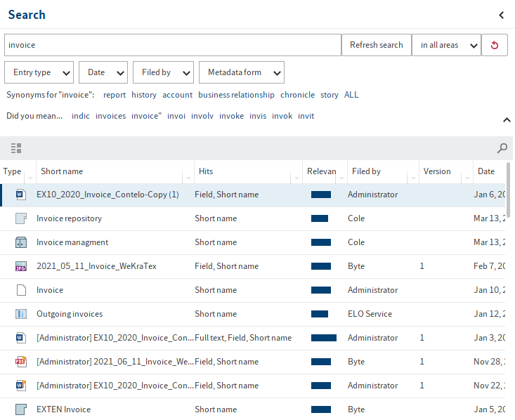Image resolution: width=515 pixels, height=420 pixels.
Task: Open the Entry type filter dropdown
Action: [39, 72]
